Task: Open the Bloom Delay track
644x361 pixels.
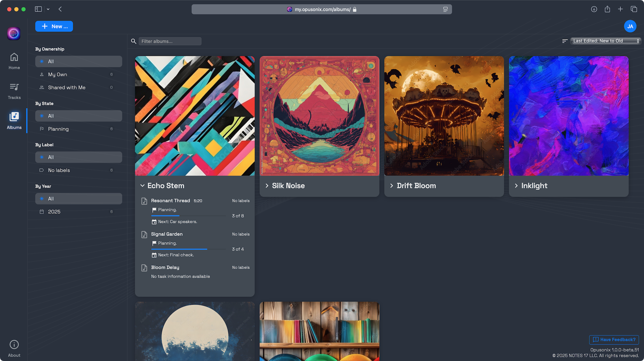Action: click(165, 267)
